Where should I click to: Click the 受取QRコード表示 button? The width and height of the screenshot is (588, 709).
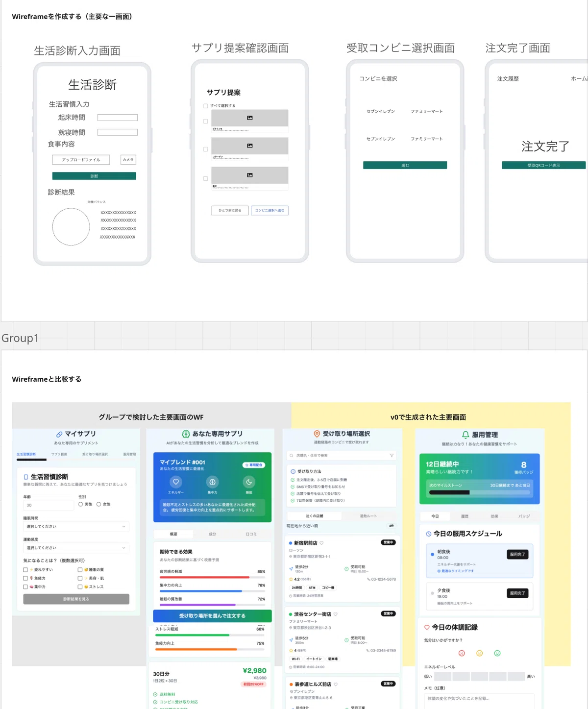[x=543, y=165]
